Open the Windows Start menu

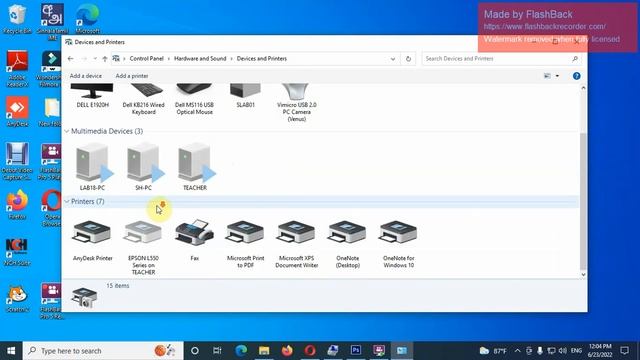click(11, 351)
